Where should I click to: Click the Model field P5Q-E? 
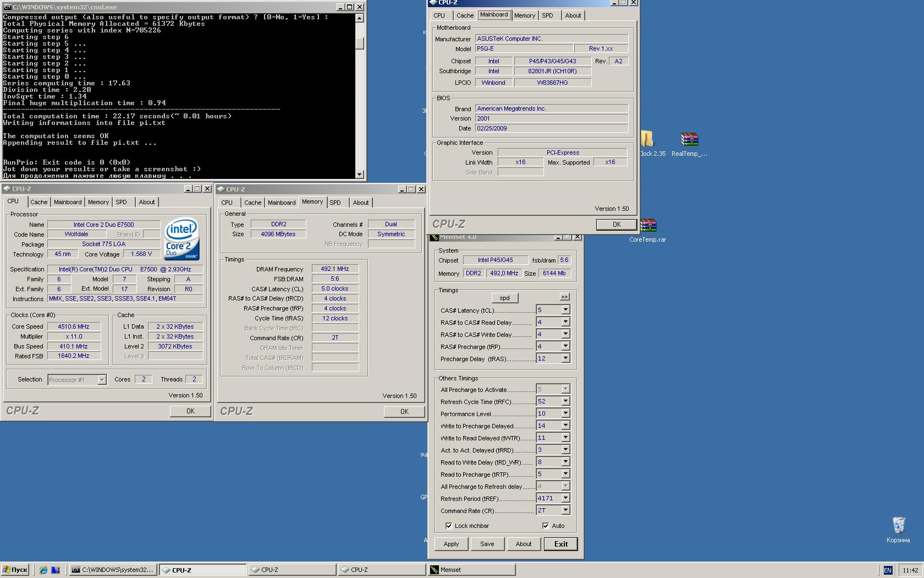pos(524,48)
